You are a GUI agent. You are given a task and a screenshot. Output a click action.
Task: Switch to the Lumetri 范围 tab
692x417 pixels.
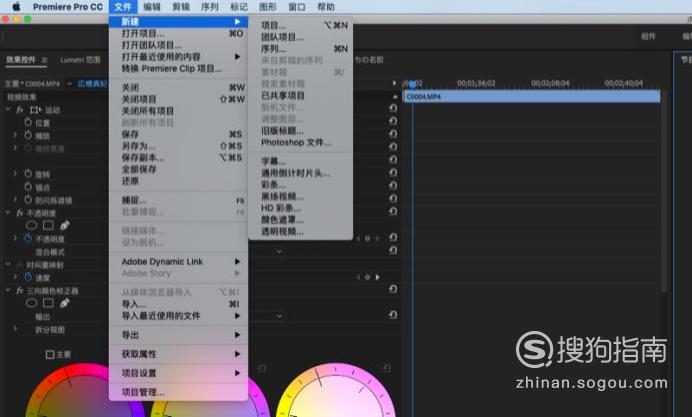80,60
